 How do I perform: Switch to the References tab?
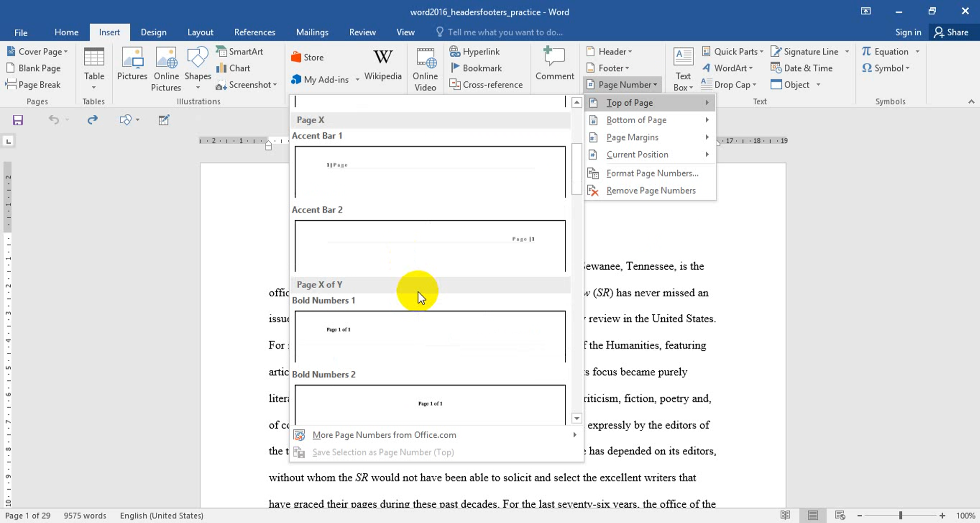click(254, 32)
